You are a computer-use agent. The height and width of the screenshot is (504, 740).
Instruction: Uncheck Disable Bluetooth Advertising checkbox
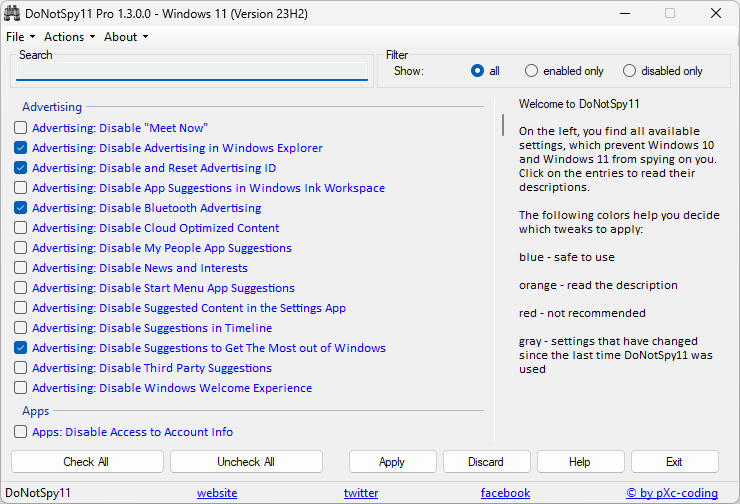click(x=20, y=208)
